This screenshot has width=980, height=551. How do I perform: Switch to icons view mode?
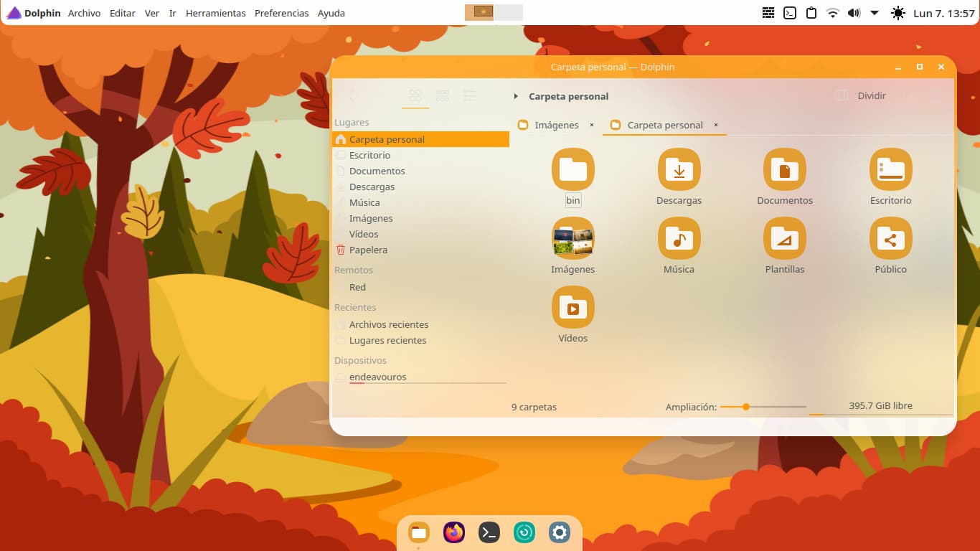pos(415,95)
